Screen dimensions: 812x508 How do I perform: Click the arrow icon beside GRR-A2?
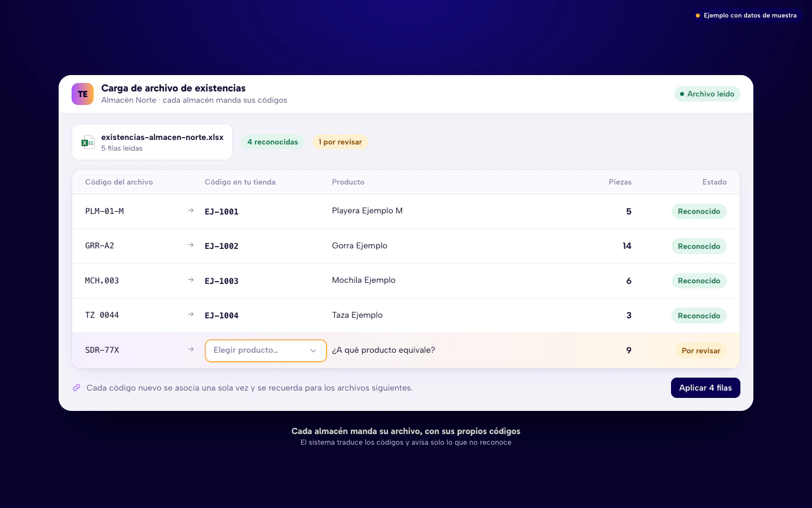pyautogui.click(x=191, y=245)
